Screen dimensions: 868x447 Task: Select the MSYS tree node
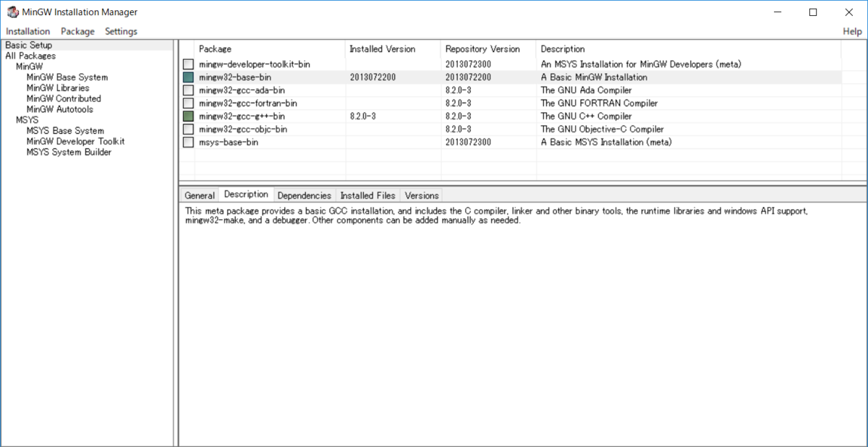(27, 120)
